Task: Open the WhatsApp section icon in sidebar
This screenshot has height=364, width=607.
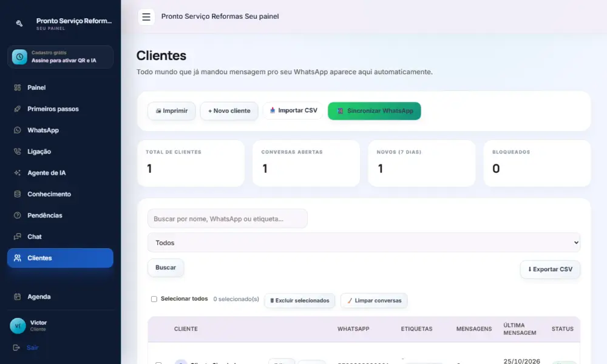Action: [x=18, y=130]
